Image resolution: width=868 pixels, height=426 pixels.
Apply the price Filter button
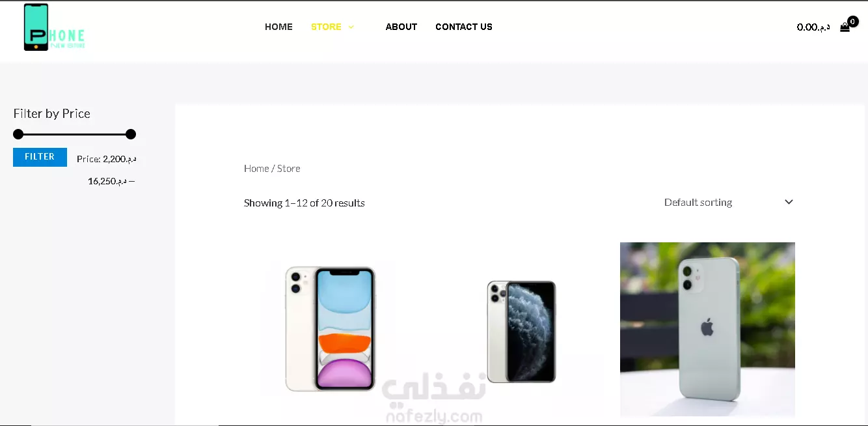[40, 157]
